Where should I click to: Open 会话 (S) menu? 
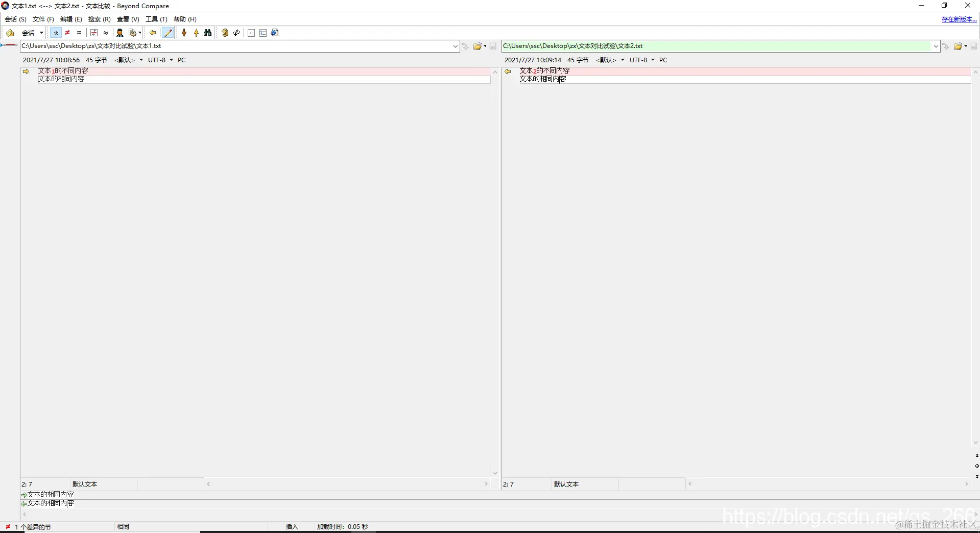(15, 19)
